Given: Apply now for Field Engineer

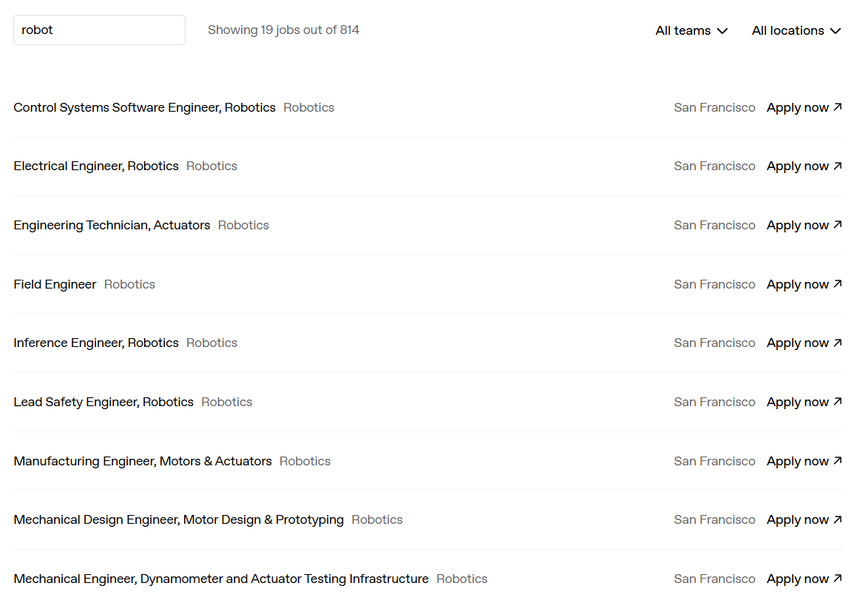Looking at the screenshot, I should pos(804,285).
